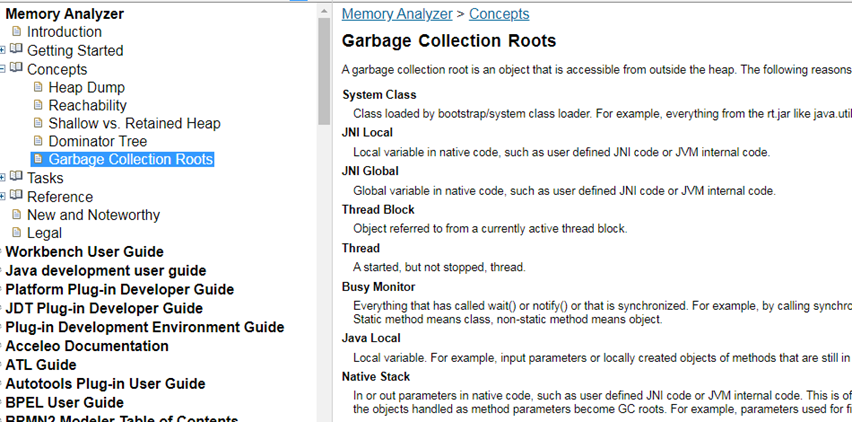This screenshot has width=852, height=422.
Task: Open the Concepts breadcrumb link
Action: (x=499, y=14)
